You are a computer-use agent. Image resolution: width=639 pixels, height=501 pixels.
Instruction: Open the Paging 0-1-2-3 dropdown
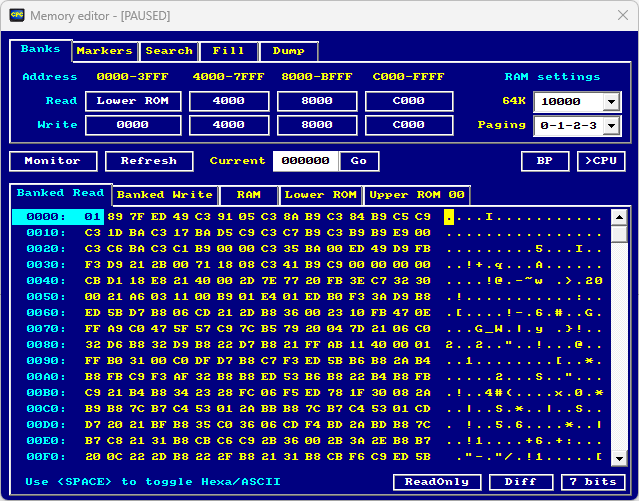(x=577, y=126)
